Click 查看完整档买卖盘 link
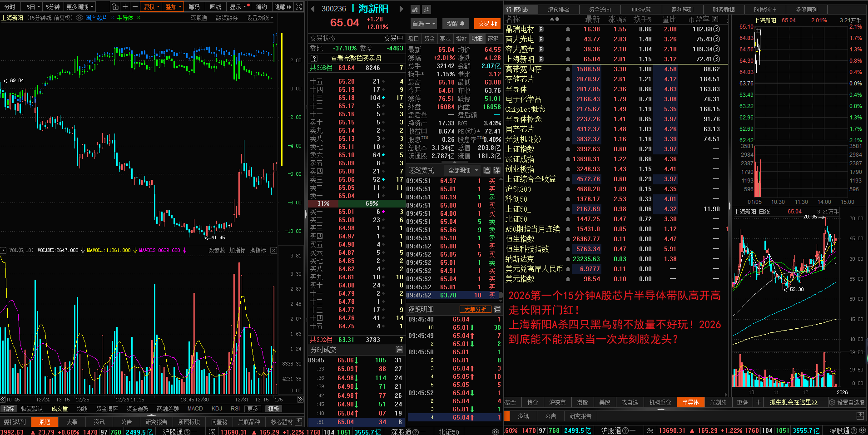The width and height of the screenshot is (868, 435). coord(356,58)
